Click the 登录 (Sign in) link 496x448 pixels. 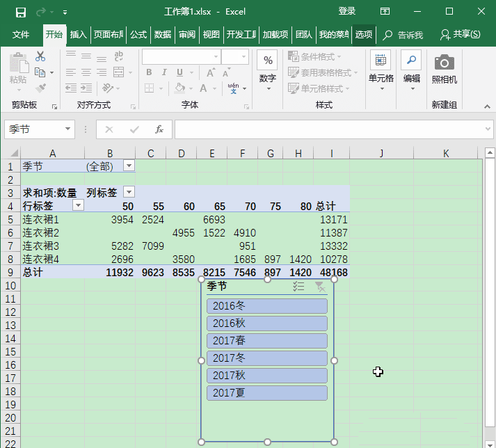point(346,12)
